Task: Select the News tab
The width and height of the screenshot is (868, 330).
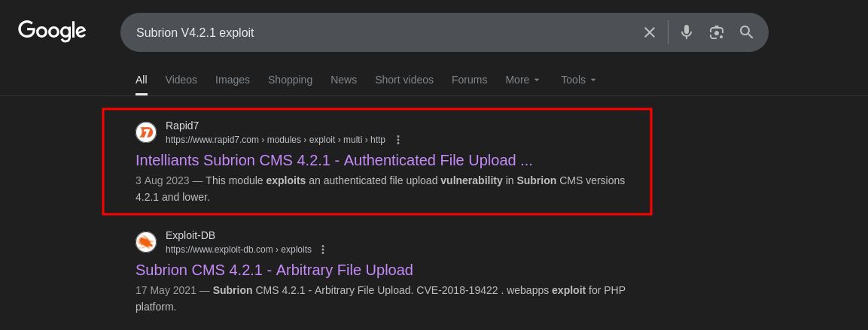Action: coord(343,80)
